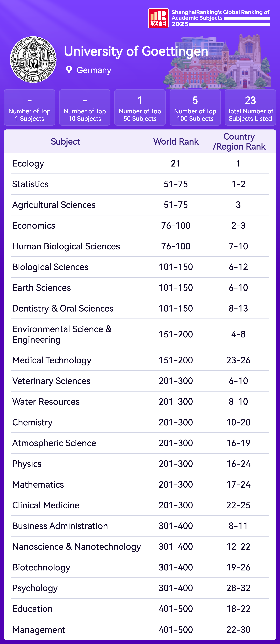The height and width of the screenshot is (644, 280).
Task: Click the Germany country label
Action: [94, 70]
